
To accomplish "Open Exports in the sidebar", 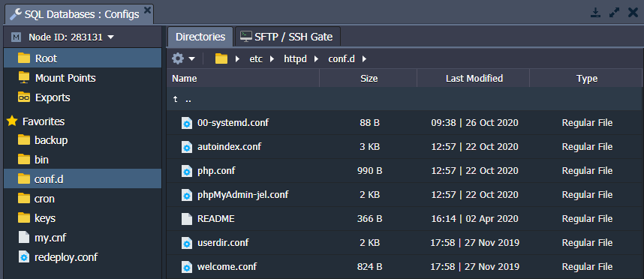I will [53, 97].
